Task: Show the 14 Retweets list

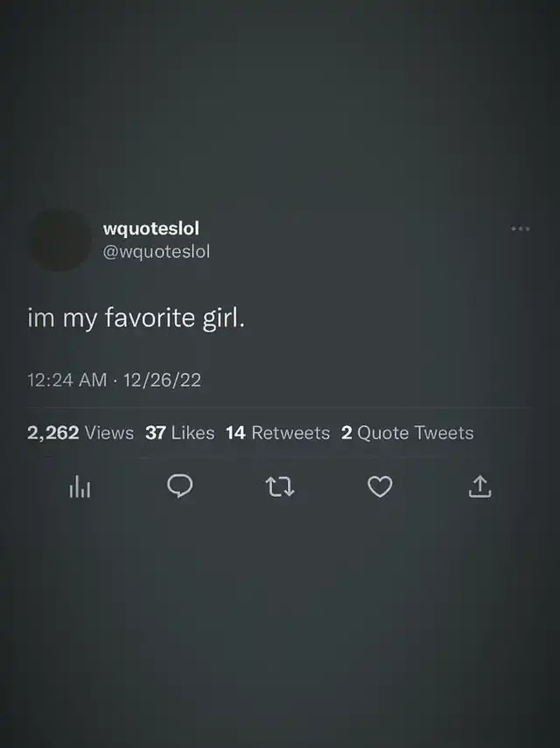Action: coord(277,433)
